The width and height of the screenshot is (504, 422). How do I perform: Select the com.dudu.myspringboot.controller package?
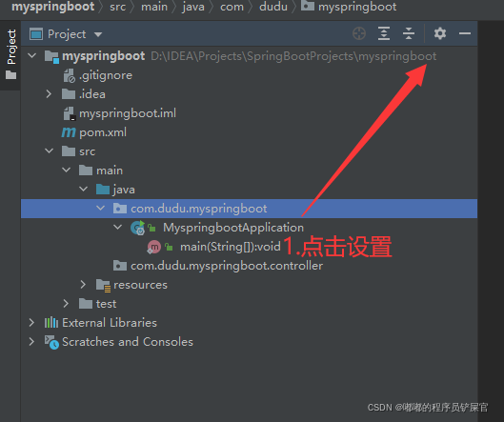tap(227, 266)
